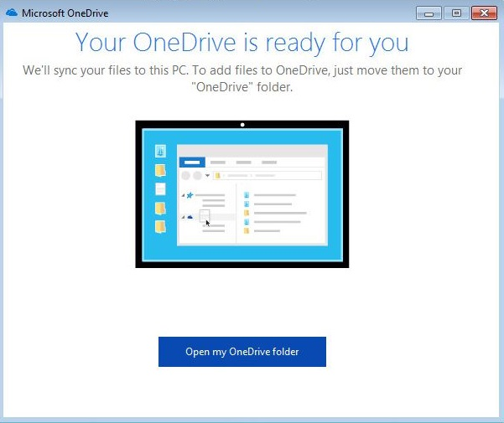The width and height of the screenshot is (504, 423).
Task: Click the first picture file in illustrated list
Action: pyautogui.click(x=247, y=195)
